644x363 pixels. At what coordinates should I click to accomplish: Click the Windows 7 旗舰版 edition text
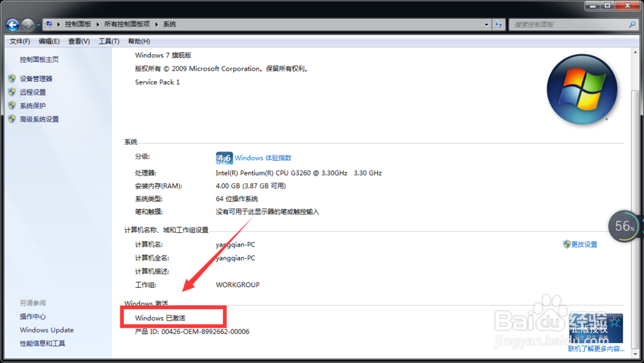163,55
